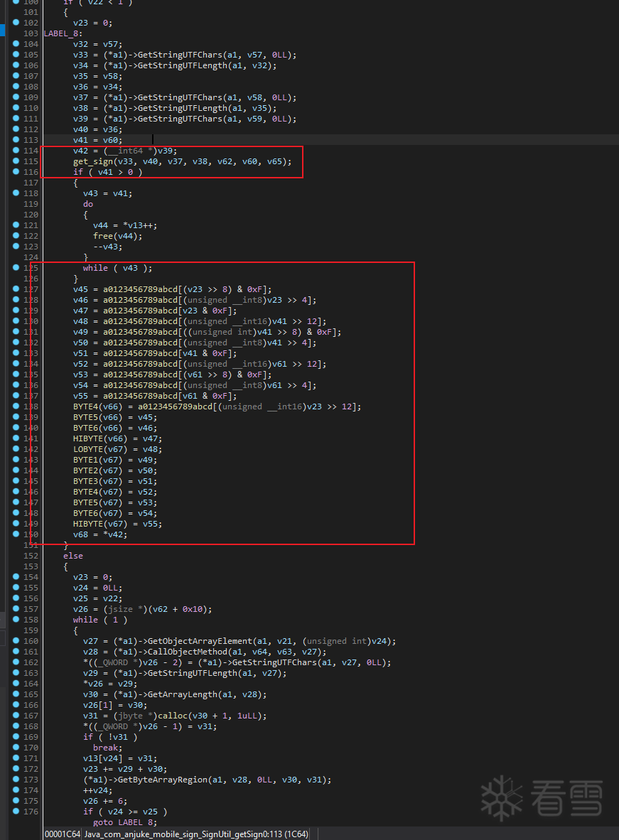Image resolution: width=619 pixels, height=840 pixels.
Task: Toggle breakpoint dot beside line 102
Action: tap(16, 23)
